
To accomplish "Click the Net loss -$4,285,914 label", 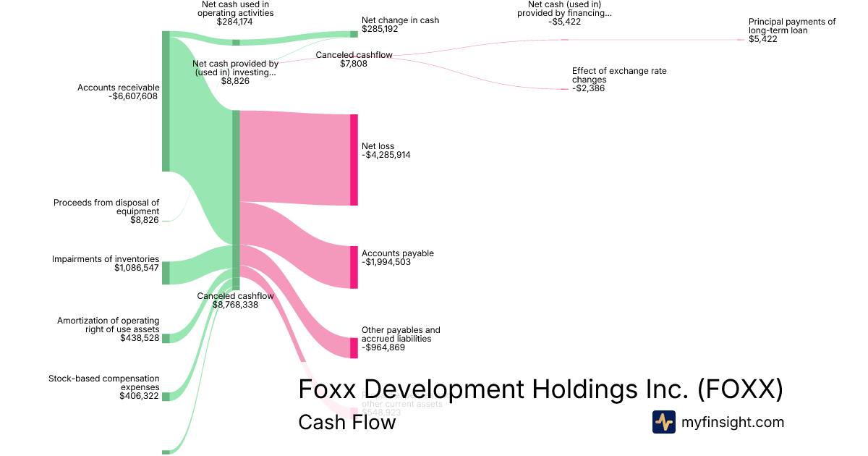I will [x=386, y=151].
